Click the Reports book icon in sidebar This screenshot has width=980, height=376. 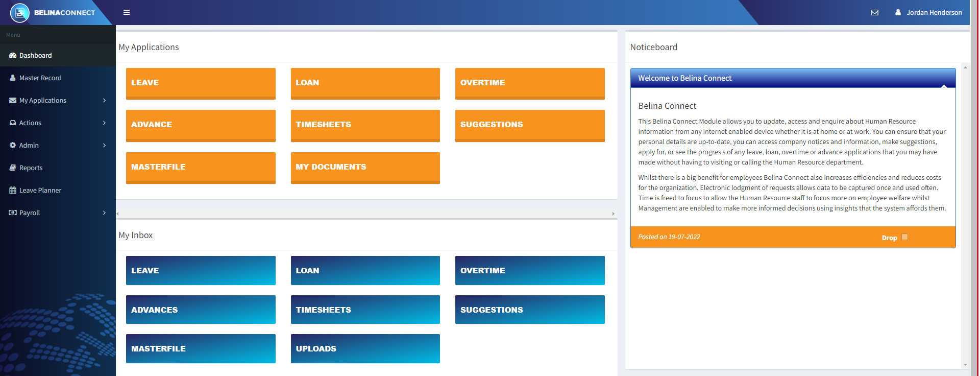pyautogui.click(x=13, y=168)
